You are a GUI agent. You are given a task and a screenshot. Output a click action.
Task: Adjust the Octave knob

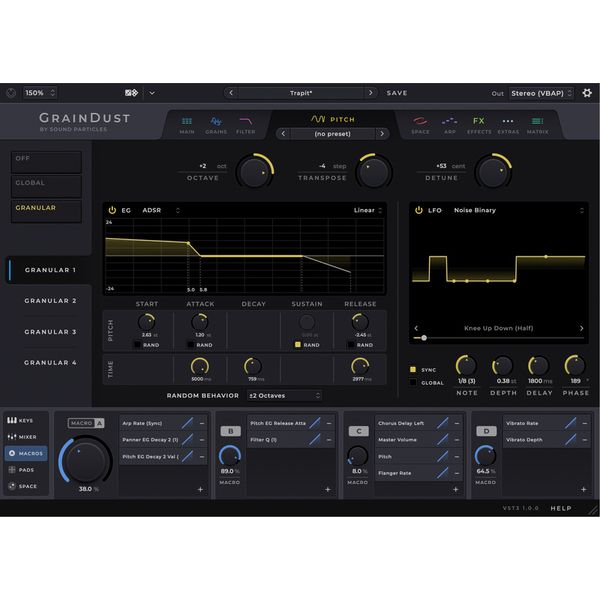click(255, 172)
